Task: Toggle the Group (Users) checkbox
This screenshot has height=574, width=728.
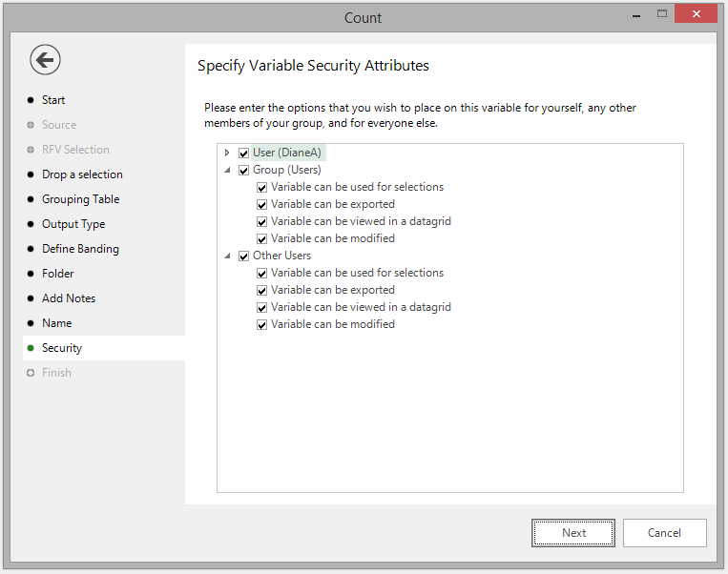Action: pyautogui.click(x=243, y=171)
